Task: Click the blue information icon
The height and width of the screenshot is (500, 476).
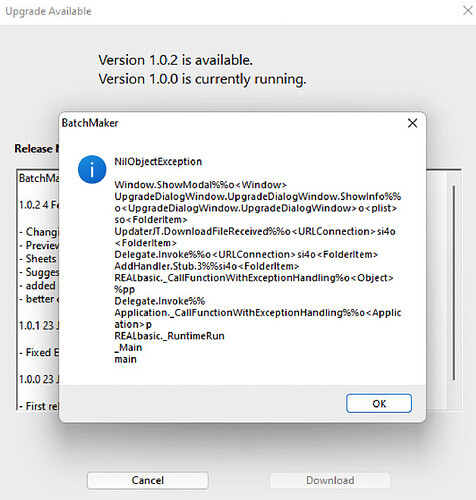Action: [92, 169]
